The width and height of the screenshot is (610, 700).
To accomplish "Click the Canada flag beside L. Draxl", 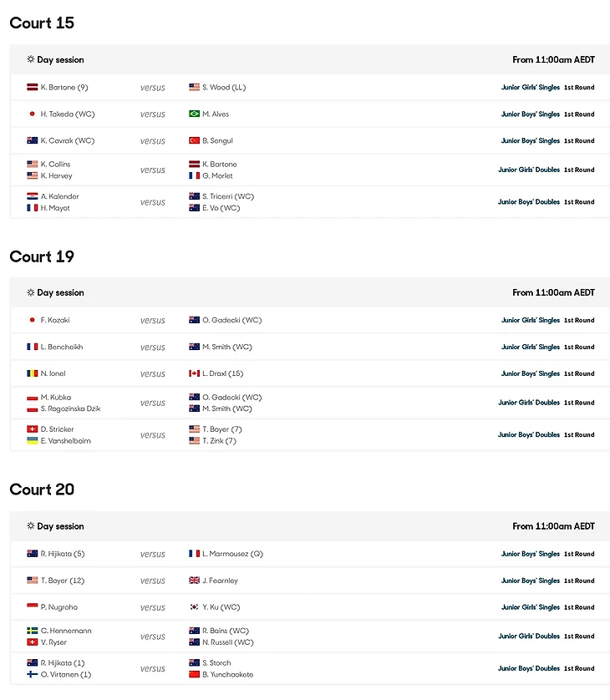I will point(195,373).
